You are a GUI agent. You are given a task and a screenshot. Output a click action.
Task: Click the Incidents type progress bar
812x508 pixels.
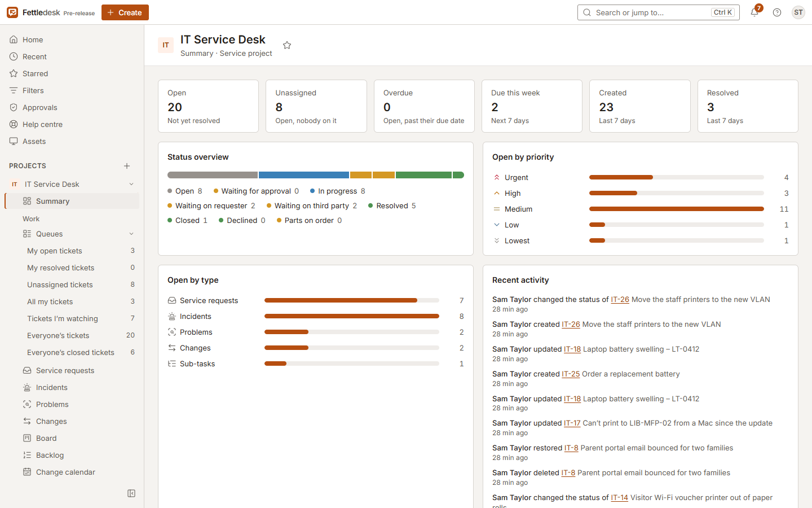click(352, 316)
